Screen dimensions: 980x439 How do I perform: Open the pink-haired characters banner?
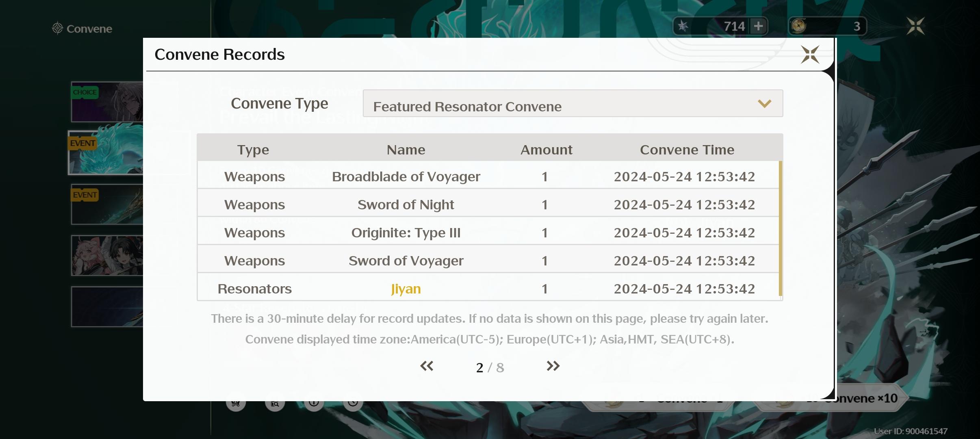[107, 255]
